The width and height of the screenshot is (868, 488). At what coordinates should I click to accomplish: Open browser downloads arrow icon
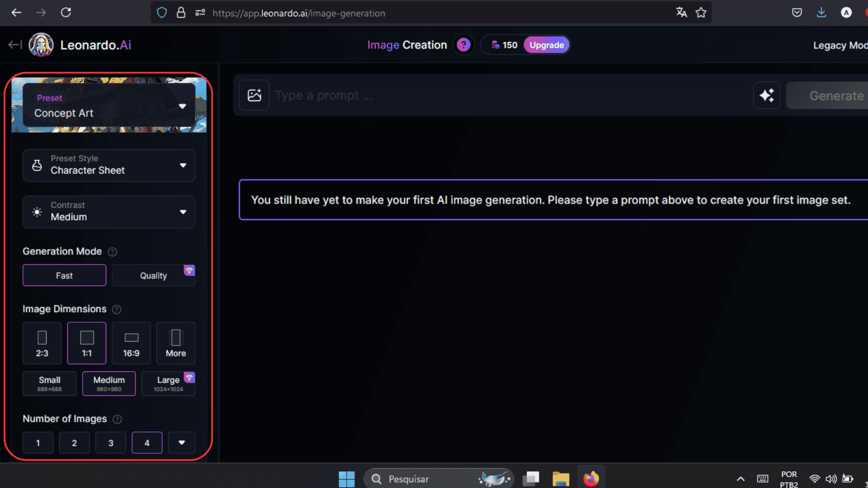click(x=821, y=13)
